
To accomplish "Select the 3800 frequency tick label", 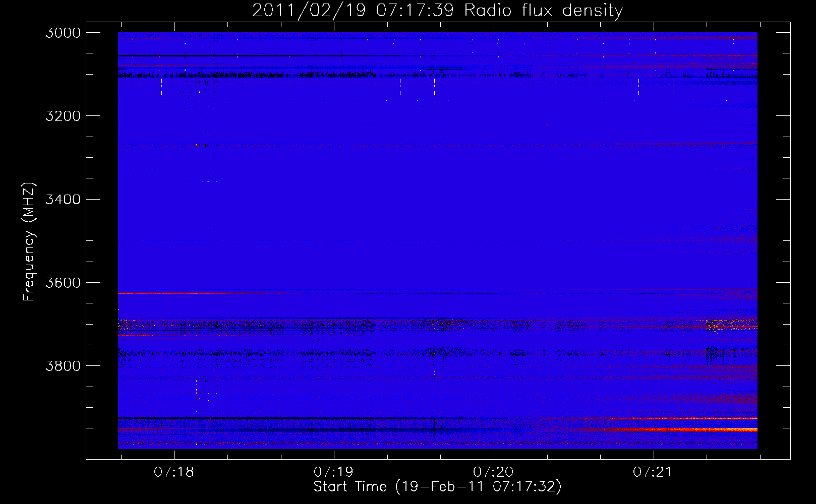I will 63,366.
